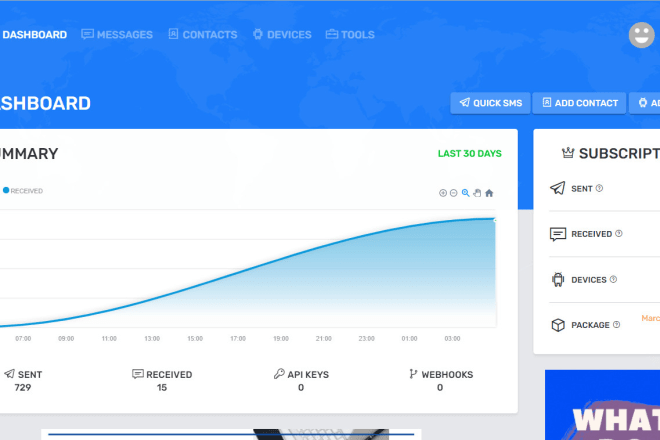Click the API Keys statistic
Image resolution: width=660 pixels, height=440 pixels.
[301, 380]
